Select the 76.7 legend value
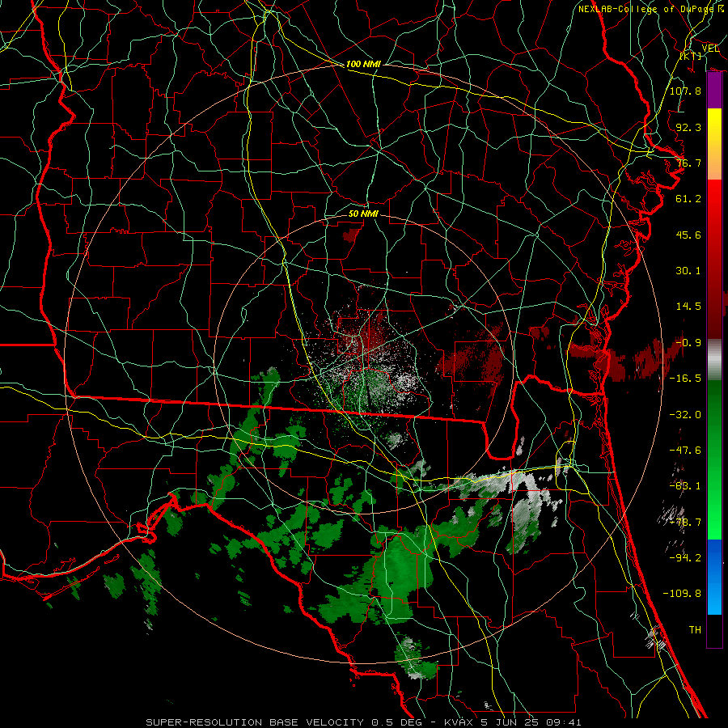This screenshot has width=728, height=728. coord(688,163)
